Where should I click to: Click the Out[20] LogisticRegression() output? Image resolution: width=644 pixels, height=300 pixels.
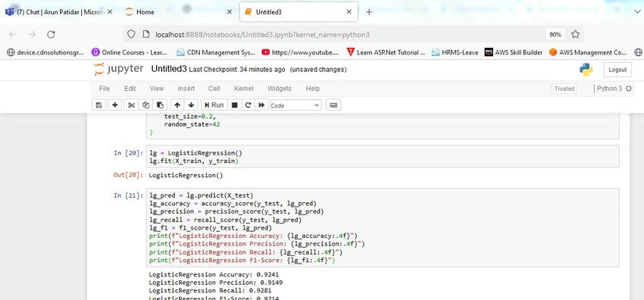tap(186, 175)
